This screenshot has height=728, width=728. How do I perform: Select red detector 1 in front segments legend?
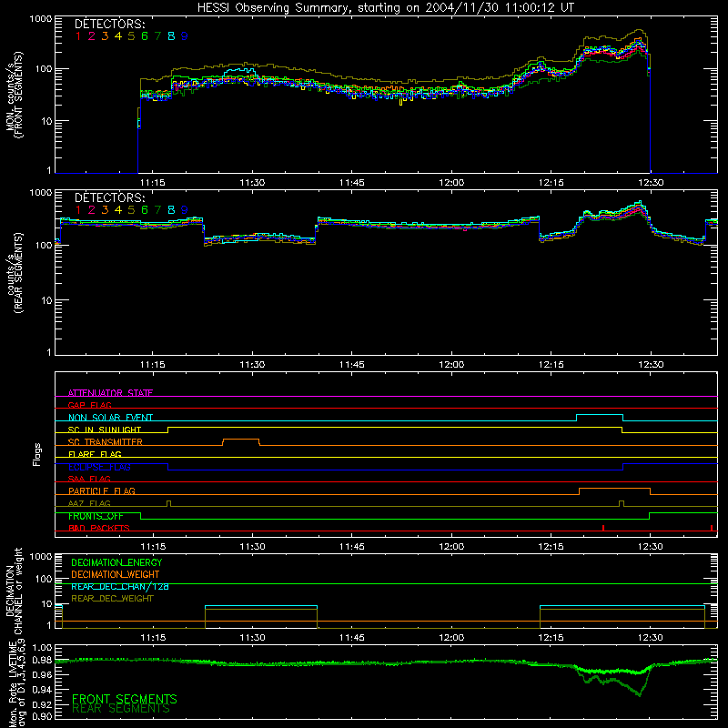(78, 36)
